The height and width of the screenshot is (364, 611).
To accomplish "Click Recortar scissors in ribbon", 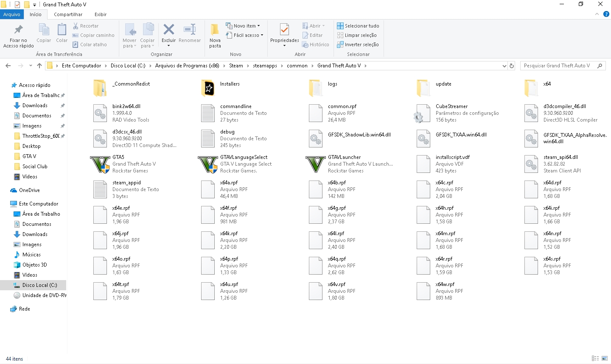I will click(x=85, y=26).
